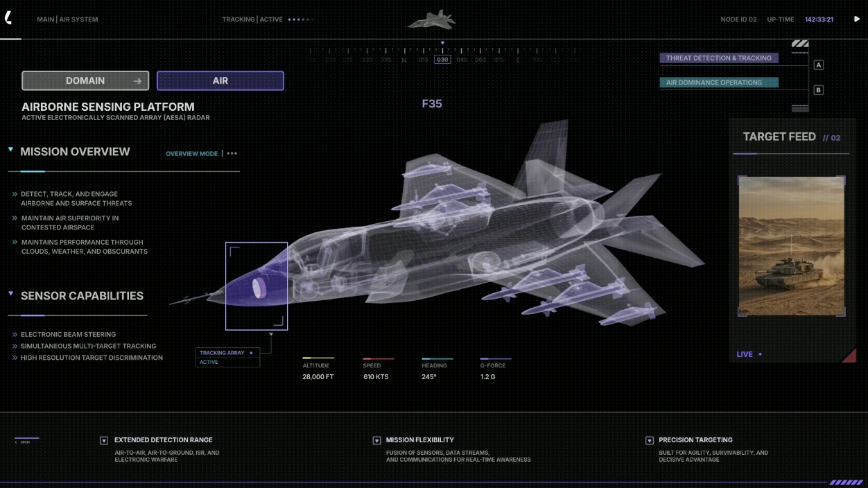Open the three-dots menu beside Overview Mode
Image resolution: width=868 pixels, height=488 pixels.
pos(232,153)
